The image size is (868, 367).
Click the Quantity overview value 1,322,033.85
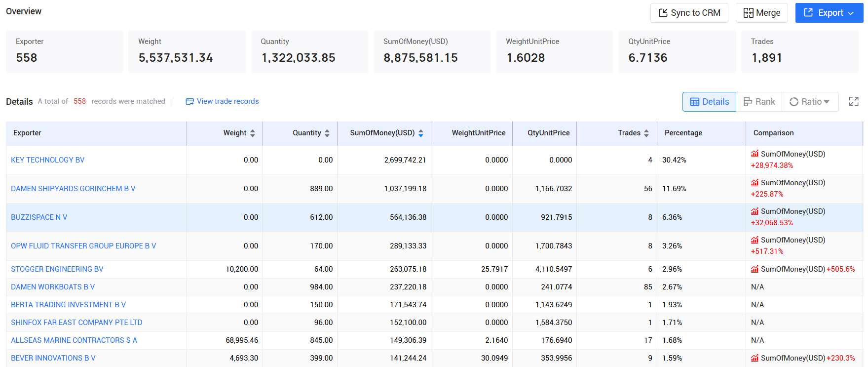click(x=298, y=58)
